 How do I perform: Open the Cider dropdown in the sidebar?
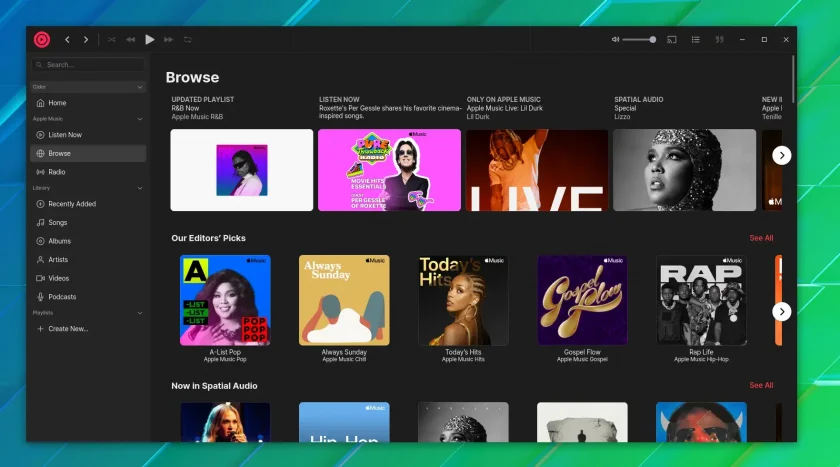tap(88, 87)
